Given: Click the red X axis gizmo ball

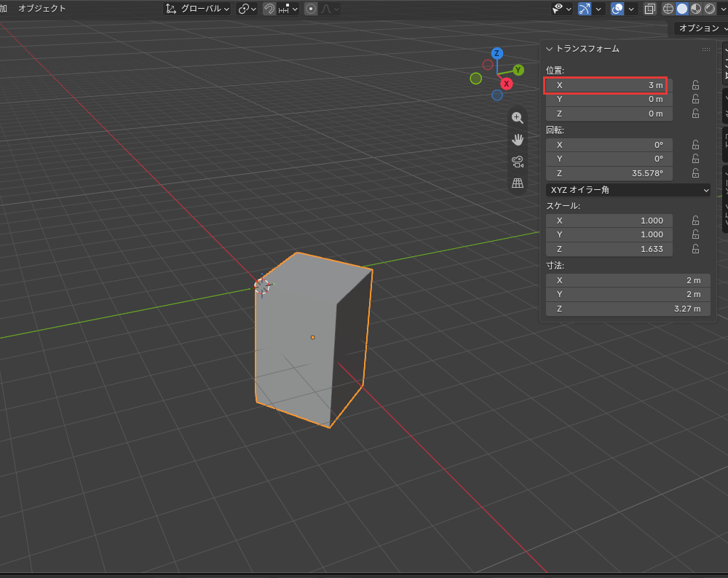Looking at the screenshot, I should point(506,84).
